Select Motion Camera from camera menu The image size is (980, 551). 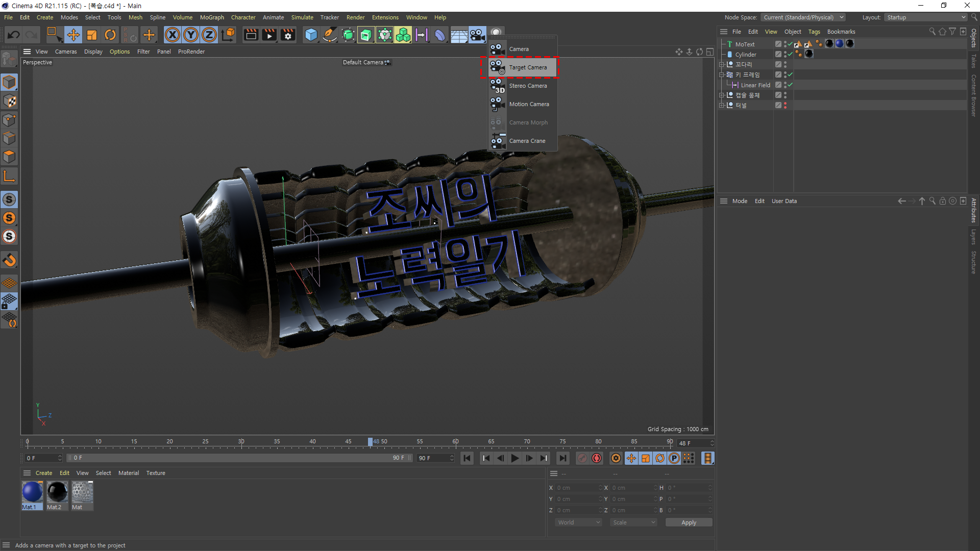pyautogui.click(x=529, y=104)
